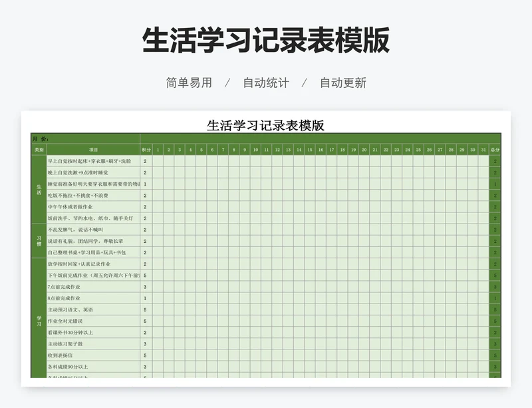Image resolution: width=532 pixels, height=408 pixels.
Task: Select day 25 column header
Action: [418, 150]
